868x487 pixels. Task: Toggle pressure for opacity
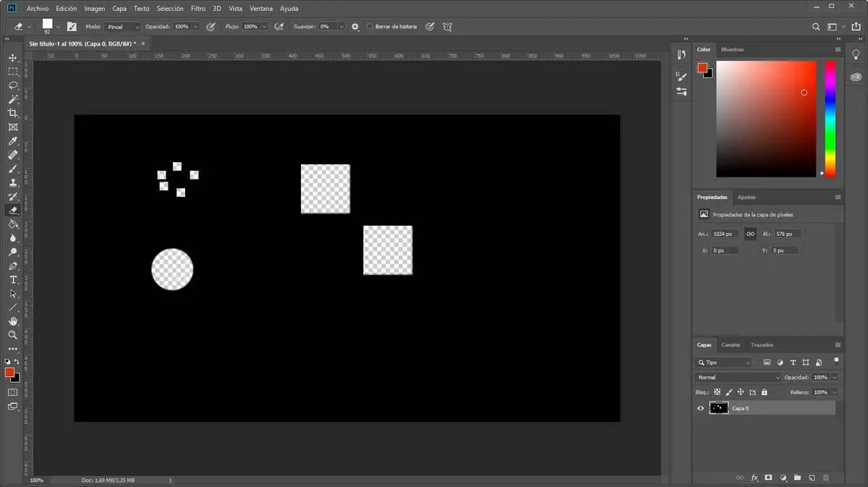210,27
